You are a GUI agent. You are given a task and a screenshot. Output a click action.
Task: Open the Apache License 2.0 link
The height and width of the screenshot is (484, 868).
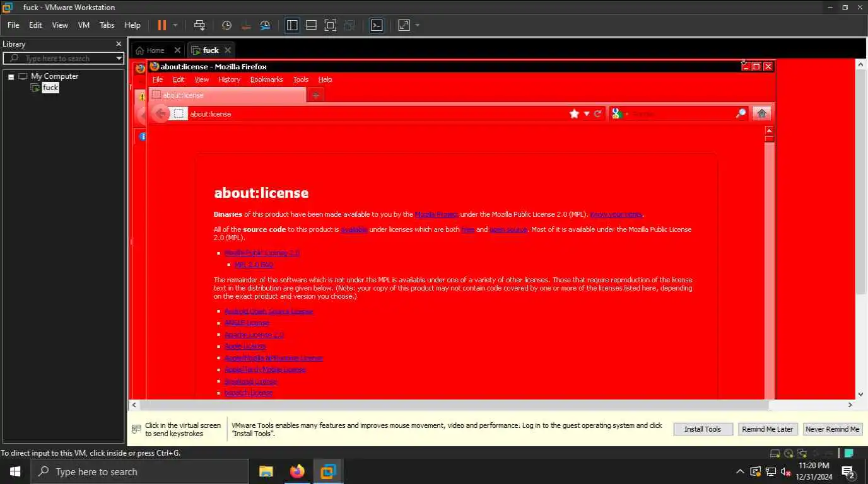(254, 335)
